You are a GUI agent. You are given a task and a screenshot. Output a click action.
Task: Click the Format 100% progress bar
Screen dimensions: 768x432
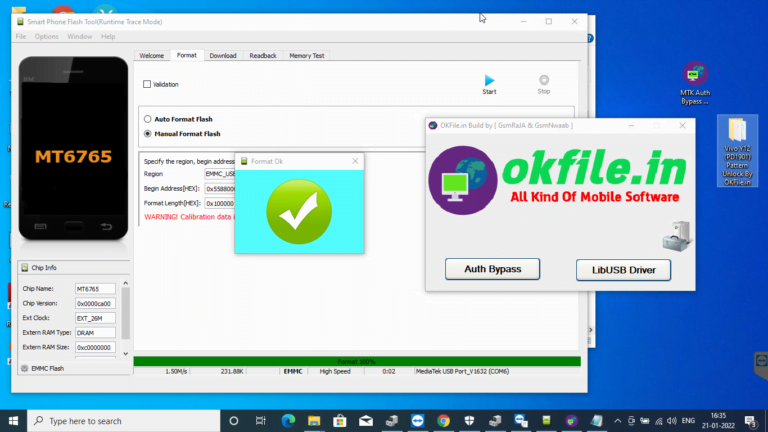pyautogui.click(x=357, y=361)
